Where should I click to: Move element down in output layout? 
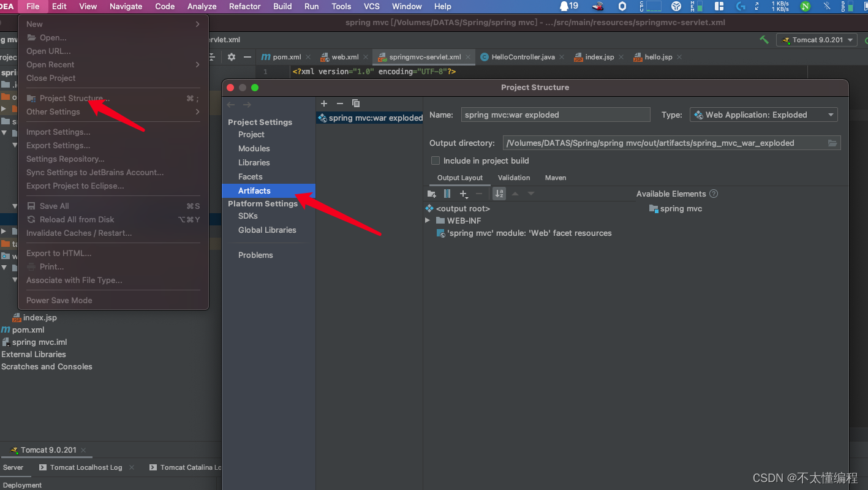coord(531,194)
